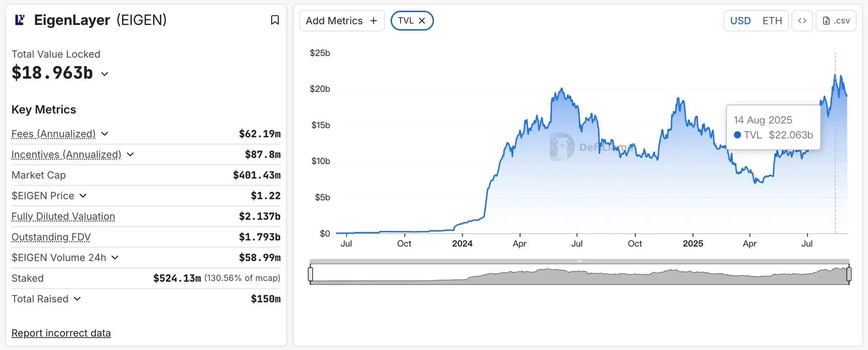Expand the $EIGEN Price row
The width and height of the screenshot is (868, 350).
pos(83,196)
